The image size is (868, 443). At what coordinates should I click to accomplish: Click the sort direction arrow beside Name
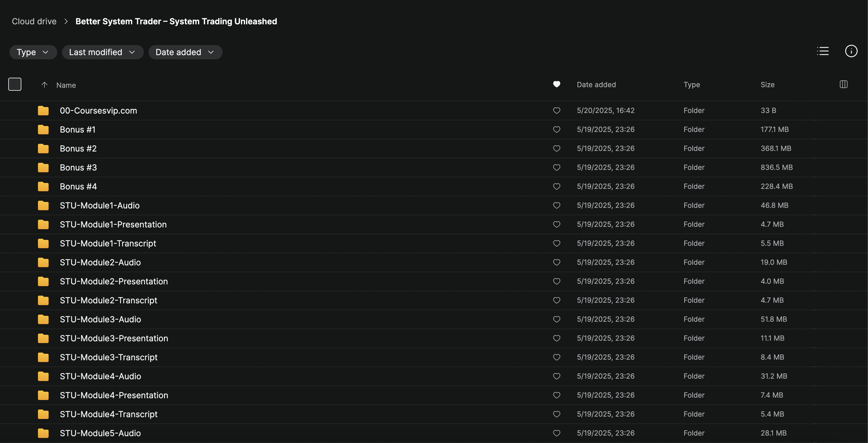click(44, 85)
